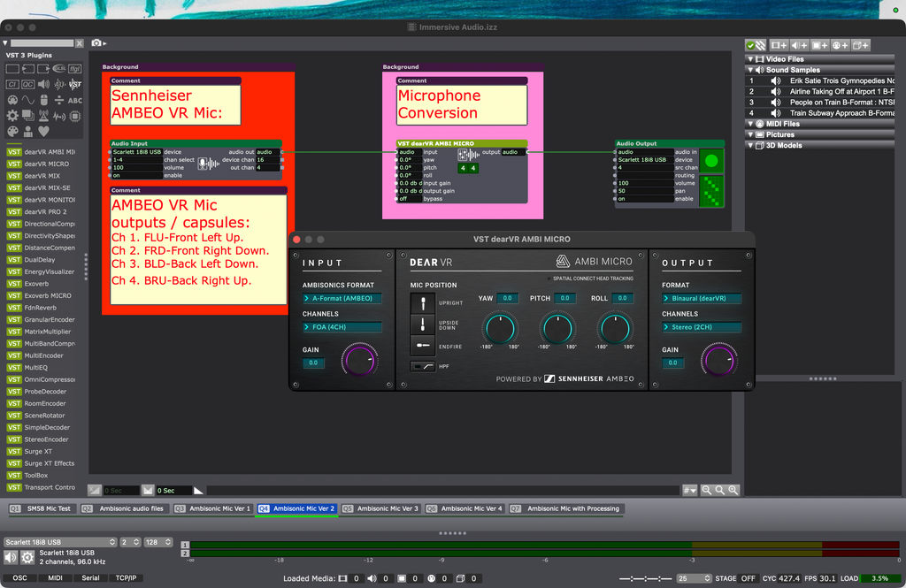
Task: Click the YAW rotation knob
Action: (x=500, y=328)
